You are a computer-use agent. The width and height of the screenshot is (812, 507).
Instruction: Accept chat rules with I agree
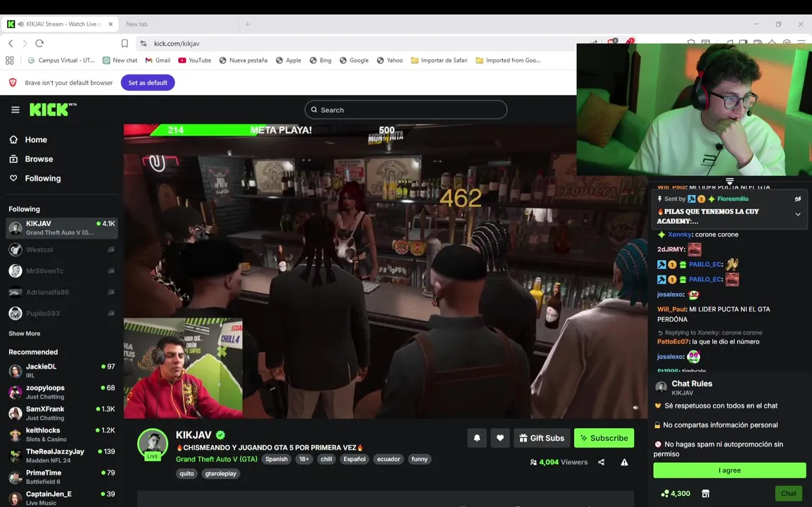point(730,470)
